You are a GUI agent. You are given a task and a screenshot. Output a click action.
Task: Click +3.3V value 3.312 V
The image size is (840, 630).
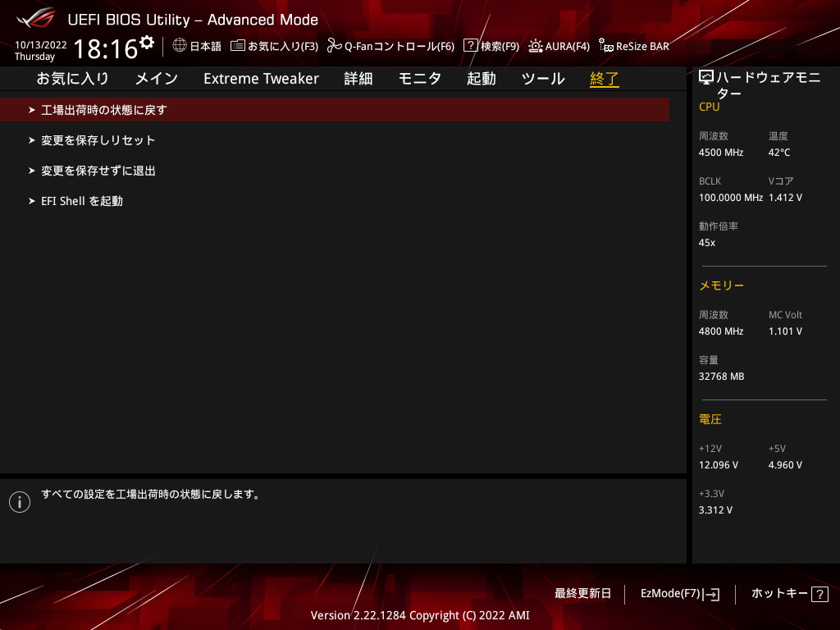click(x=715, y=510)
